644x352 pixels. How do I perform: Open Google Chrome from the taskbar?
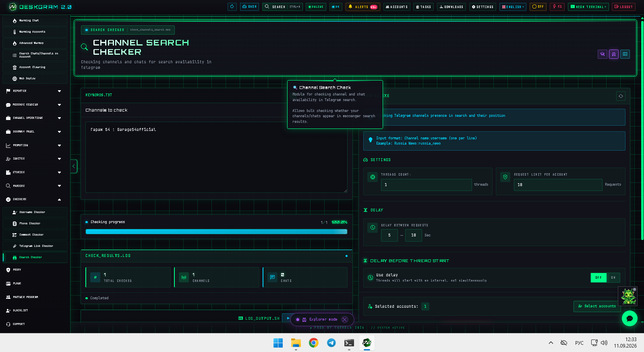coord(314,343)
